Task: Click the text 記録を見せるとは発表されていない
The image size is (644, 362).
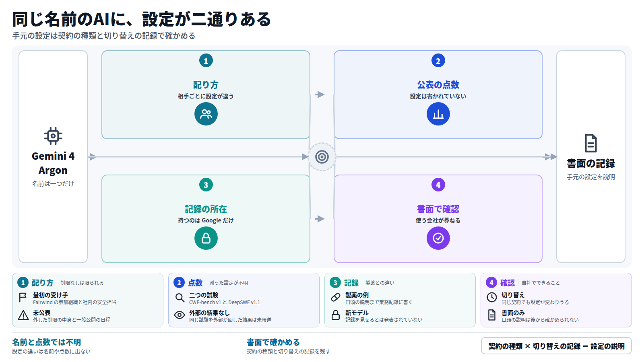Action: click(x=384, y=320)
